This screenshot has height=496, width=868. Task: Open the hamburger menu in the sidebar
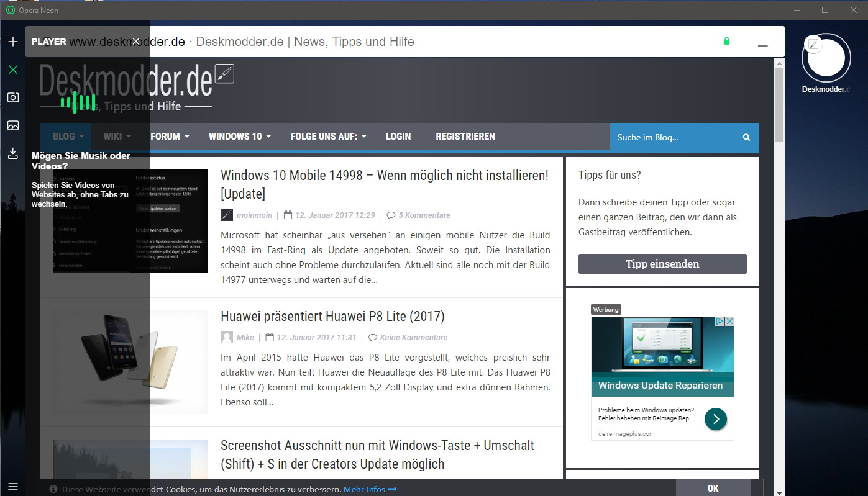[x=12, y=487]
